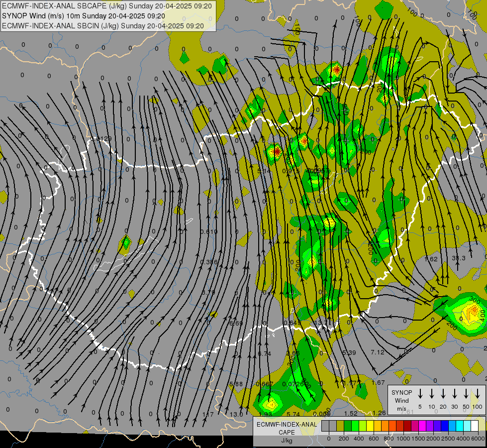487x448 pixels.
Task: Click the 5.14 value on the map
Action: pyautogui.click(x=264, y=171)
